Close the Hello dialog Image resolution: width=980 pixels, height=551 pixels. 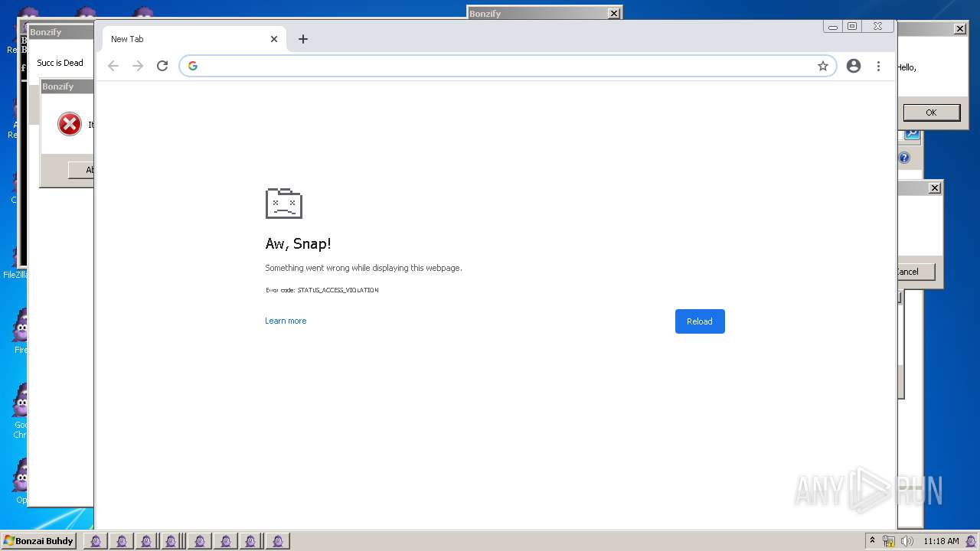pos(960,29)
